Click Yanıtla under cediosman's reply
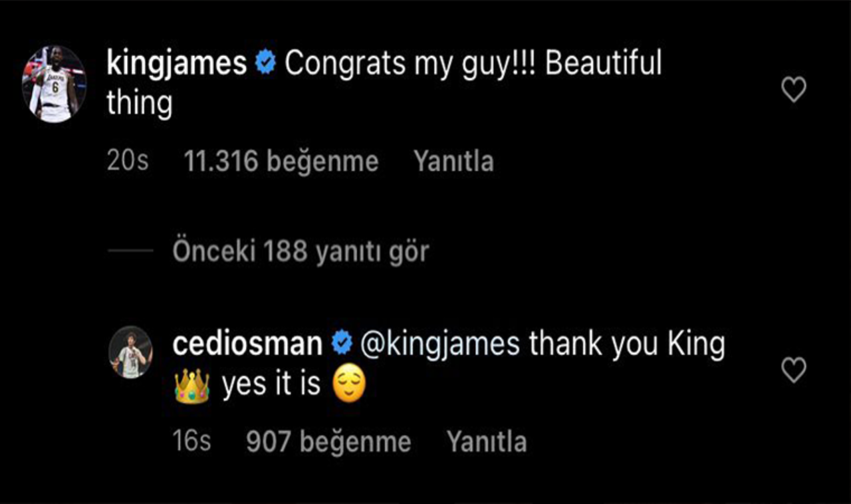851x504 pixels. pyautogui.click(x=486, y=442)
